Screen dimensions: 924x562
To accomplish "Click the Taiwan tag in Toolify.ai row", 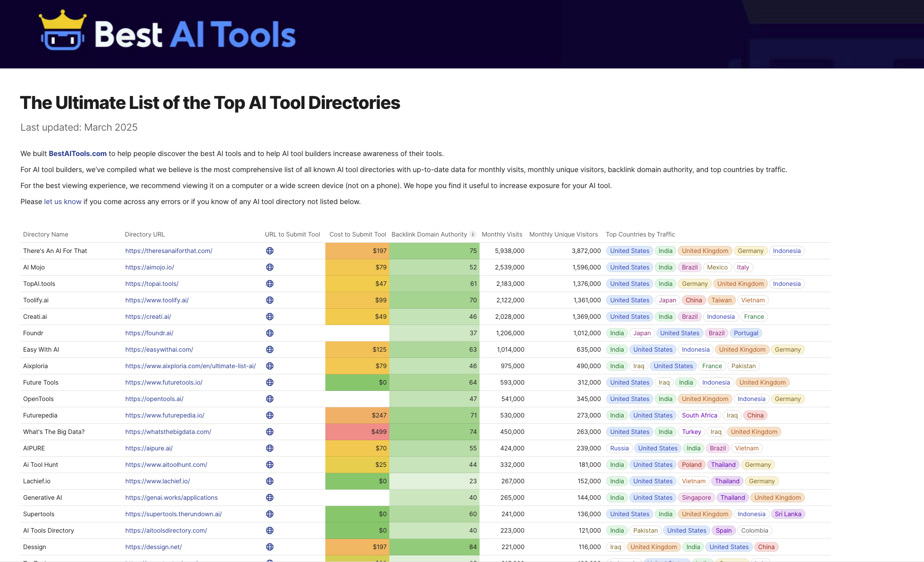I will [x=721, y=300].
